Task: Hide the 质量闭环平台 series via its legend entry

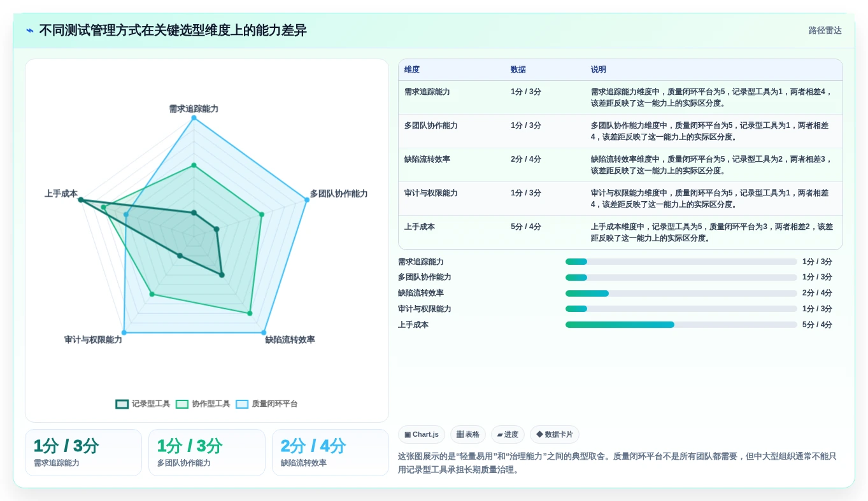Action: click(x=266, y=404)
